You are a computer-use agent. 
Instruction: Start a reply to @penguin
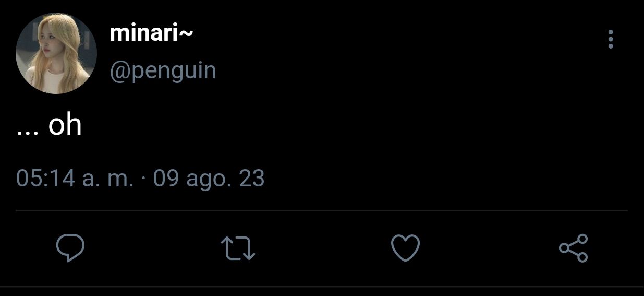pyautogui.click(x=70, y=248)
